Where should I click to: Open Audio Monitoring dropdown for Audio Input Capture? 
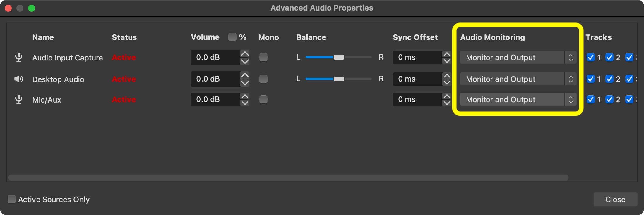[x=518, y=57]
